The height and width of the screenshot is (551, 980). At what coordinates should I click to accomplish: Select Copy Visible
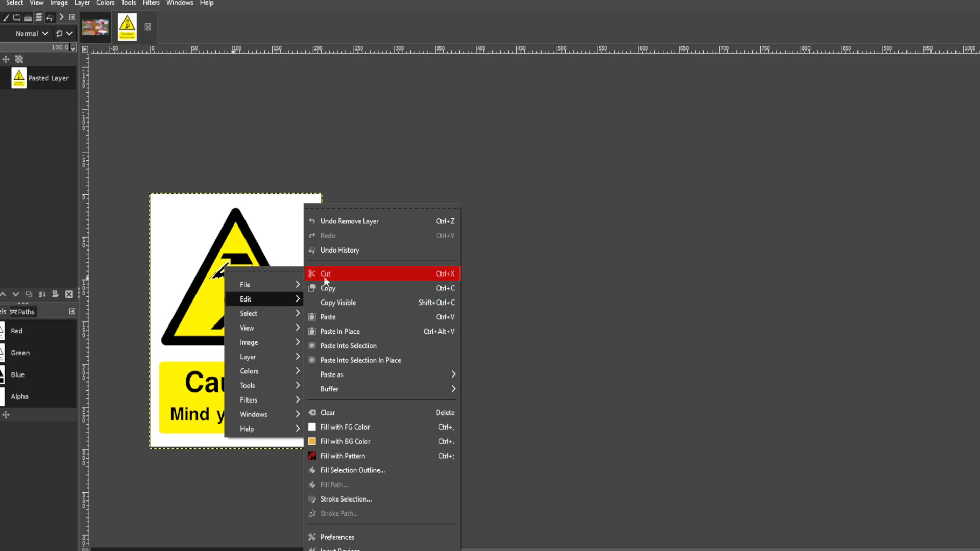[x=382, y=303]
